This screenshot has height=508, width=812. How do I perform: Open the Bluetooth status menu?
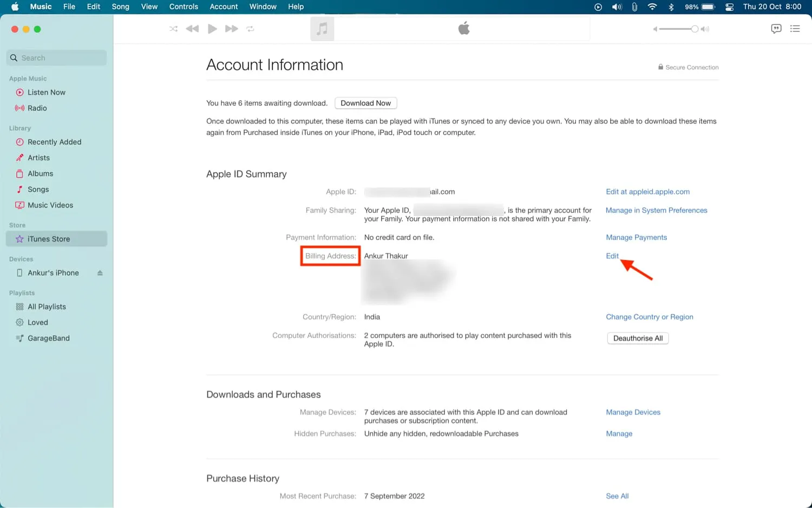pyautogui.click(x=671, y=6)
